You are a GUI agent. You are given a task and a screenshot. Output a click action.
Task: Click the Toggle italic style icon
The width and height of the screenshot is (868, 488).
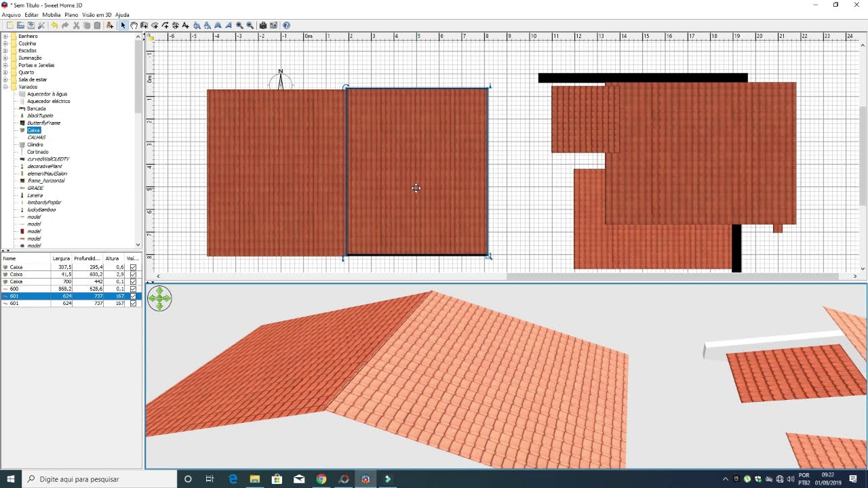point(229,25)
